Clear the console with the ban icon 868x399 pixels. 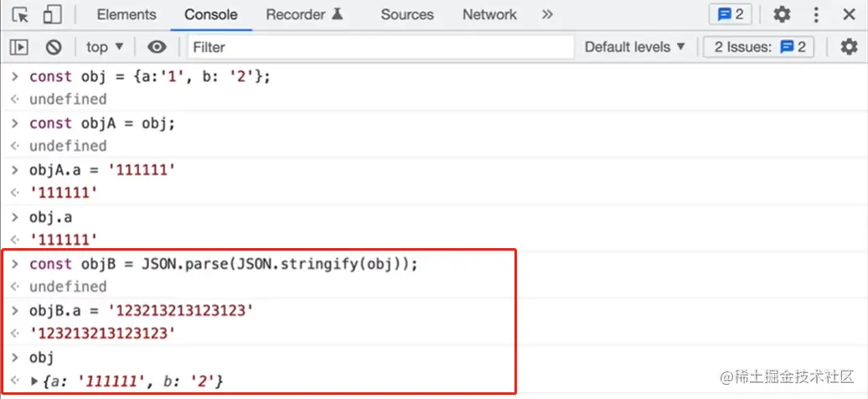tap(53, 47)
